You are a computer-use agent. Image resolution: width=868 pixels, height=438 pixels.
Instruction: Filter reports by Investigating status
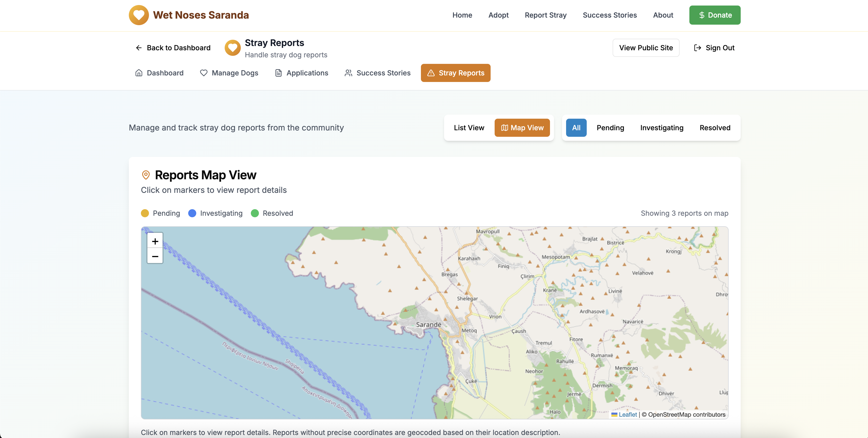coord(661,127)
